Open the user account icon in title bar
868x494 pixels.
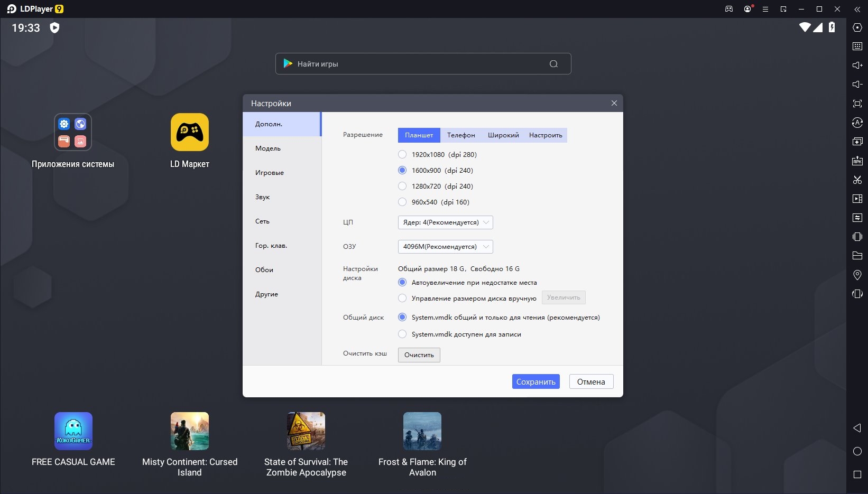747,9
